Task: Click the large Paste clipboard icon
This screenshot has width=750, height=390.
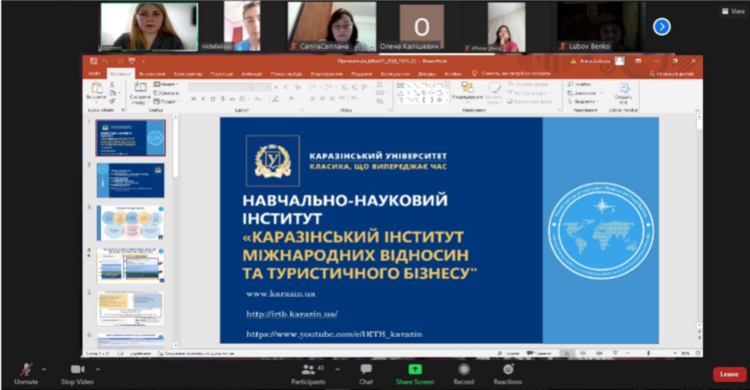Action: [x=97, y=88]
